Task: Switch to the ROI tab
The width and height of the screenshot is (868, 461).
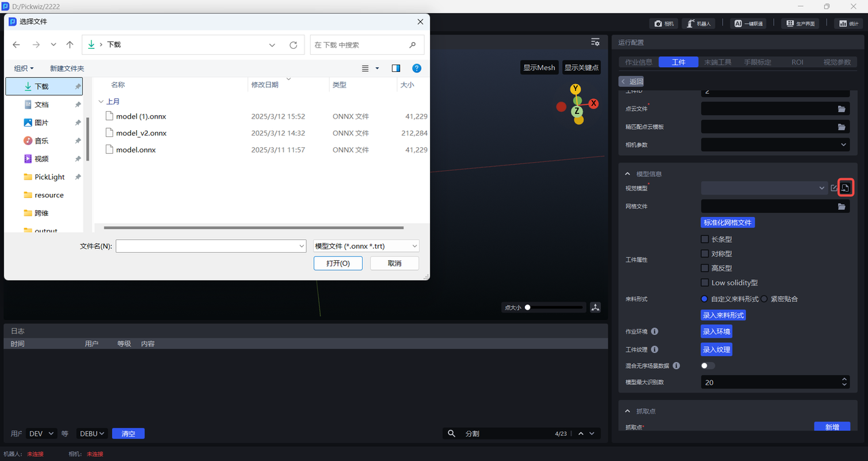Action: click(x=797, y=62)
